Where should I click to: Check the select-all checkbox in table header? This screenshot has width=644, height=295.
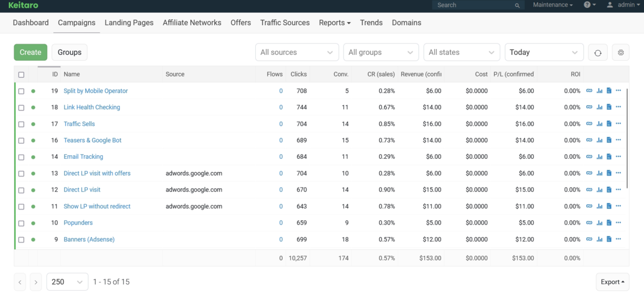(21, 75)
